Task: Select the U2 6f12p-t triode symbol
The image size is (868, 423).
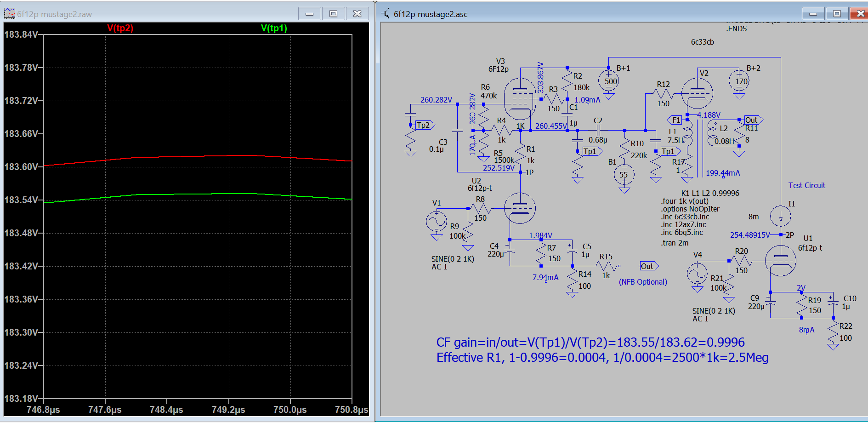Action: pyautogui.click(x=520, y=208)
